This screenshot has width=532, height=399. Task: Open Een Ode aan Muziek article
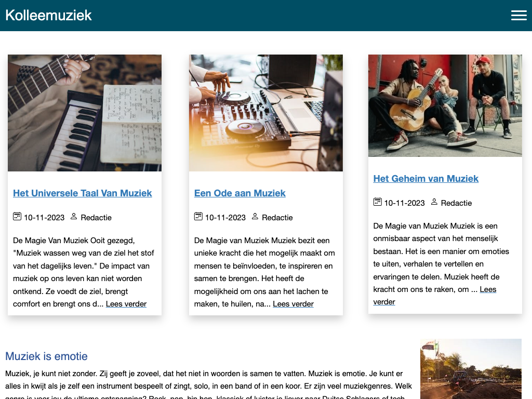tap(240, 193)
